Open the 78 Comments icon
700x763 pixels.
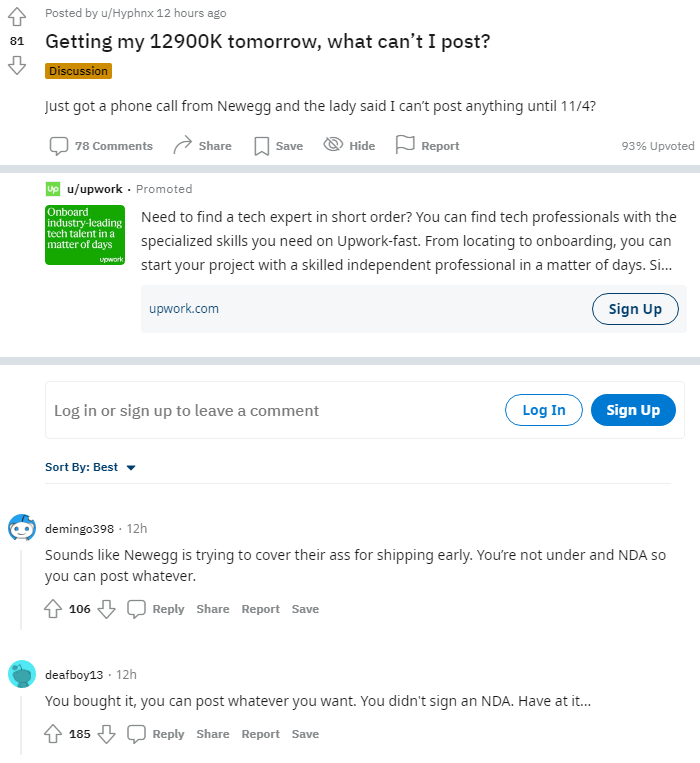(60, 146)
